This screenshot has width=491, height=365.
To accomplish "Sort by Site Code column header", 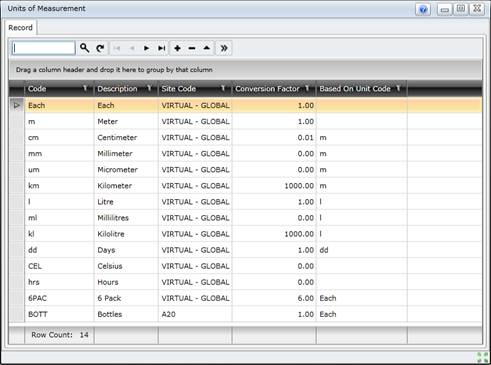I will pyautogui.click(x=179, y=89).
